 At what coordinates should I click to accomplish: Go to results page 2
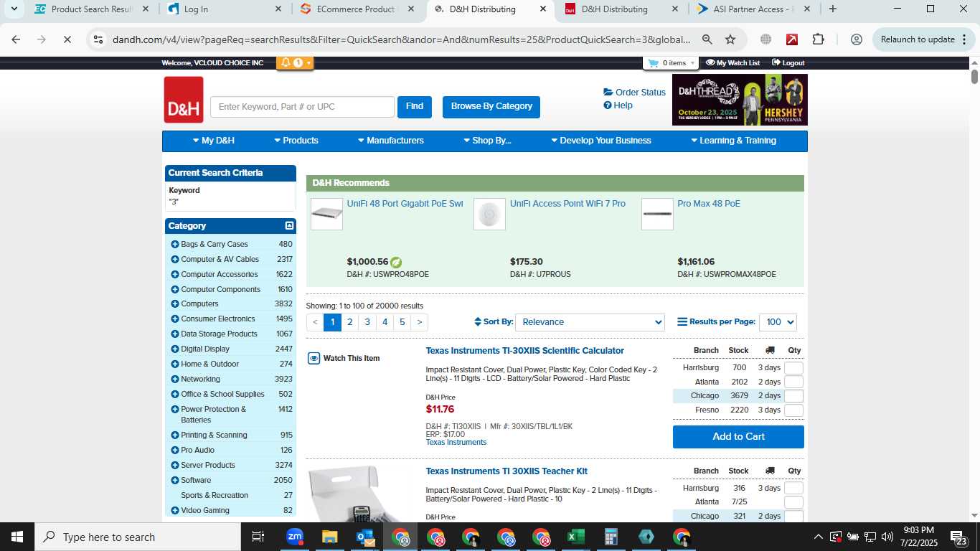tap(350, 322)
